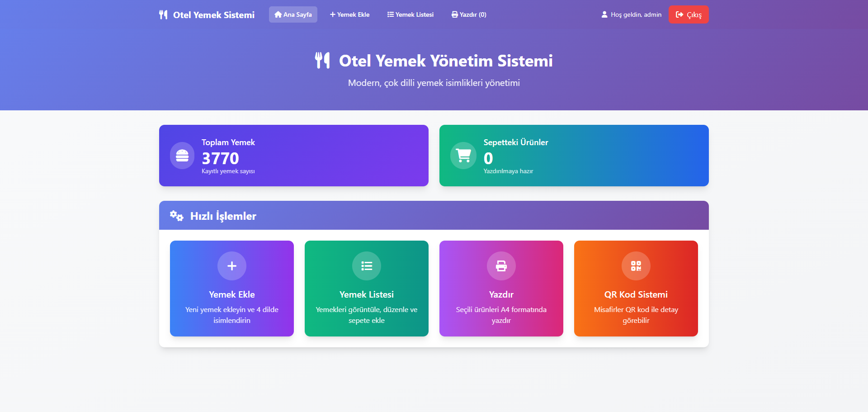Click the user avatar icon beside Hoş geldin
868x412 pixels.
click(x=604, y=14)
